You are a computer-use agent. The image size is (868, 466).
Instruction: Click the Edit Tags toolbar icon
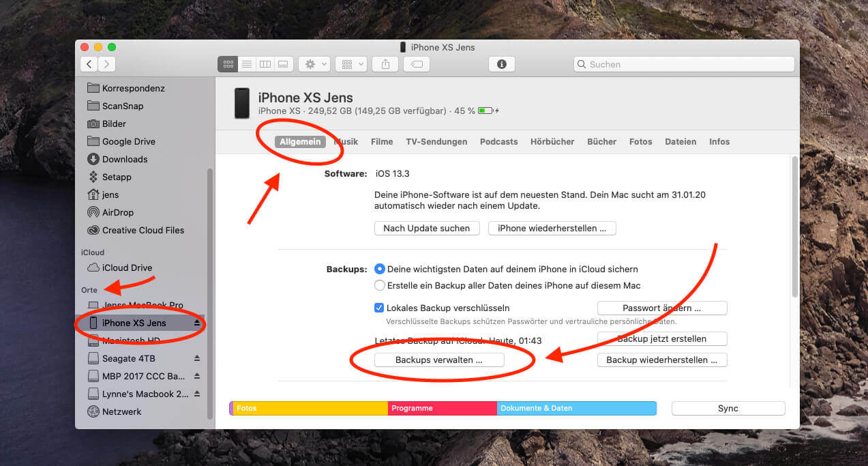coord(416,64)
